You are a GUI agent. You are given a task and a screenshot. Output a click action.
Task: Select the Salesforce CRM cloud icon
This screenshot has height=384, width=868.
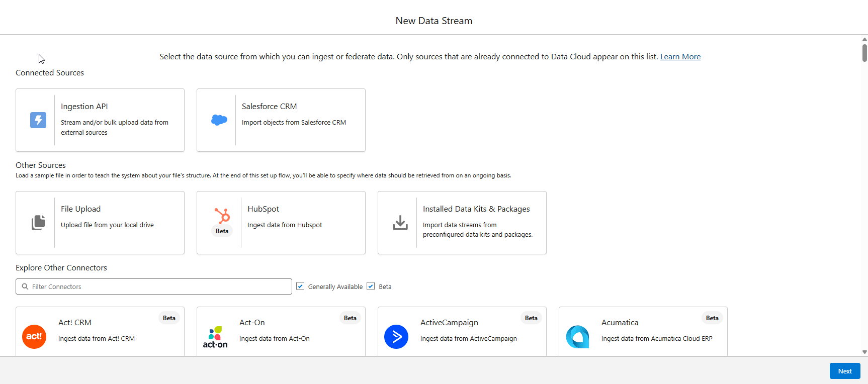tap(219, 120)
